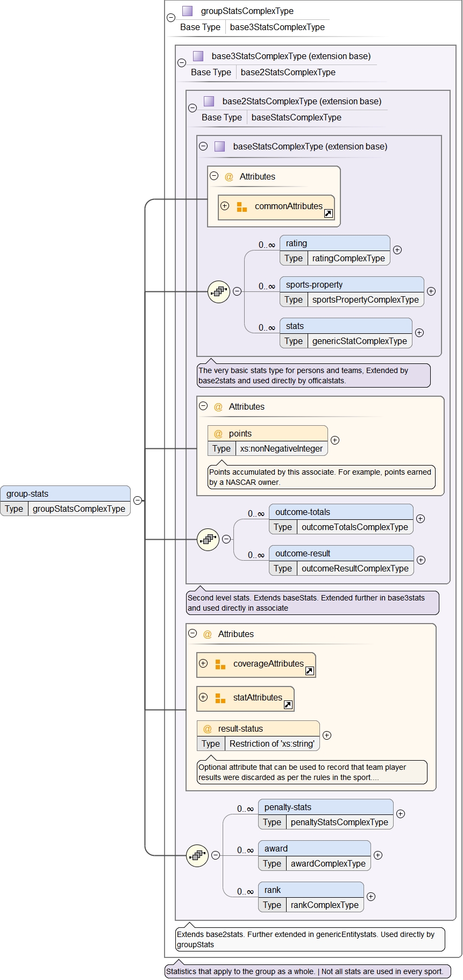Open the rankComplexType type link
Image resolution: width=463 pixels, height=980 pixels.
tap(324, 905)
